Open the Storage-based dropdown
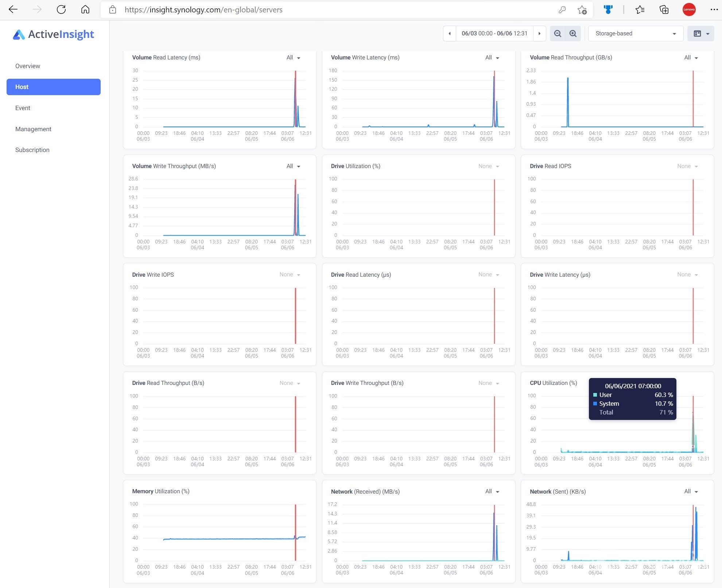Viewport: 722px width, 588px height. click(636, 33)
